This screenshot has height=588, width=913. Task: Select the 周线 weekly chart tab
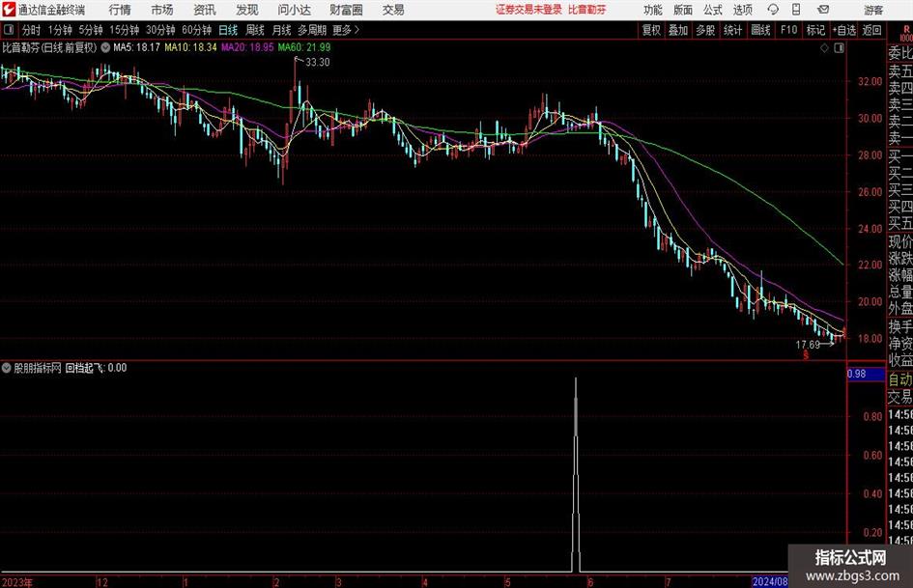click(255, 30)
